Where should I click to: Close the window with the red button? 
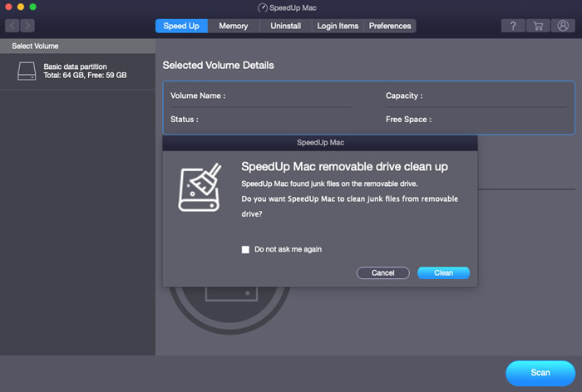tap(8, 7)
